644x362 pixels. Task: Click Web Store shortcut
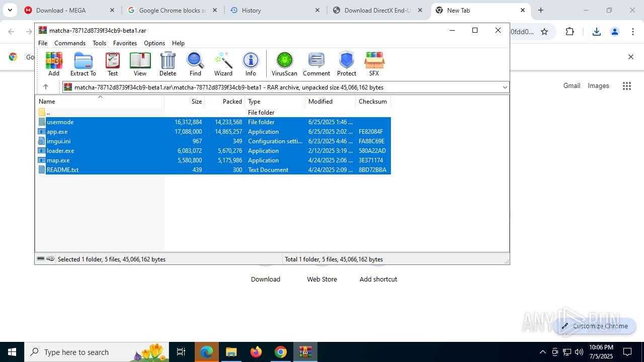pyautogui.click(x=322, y=279)
